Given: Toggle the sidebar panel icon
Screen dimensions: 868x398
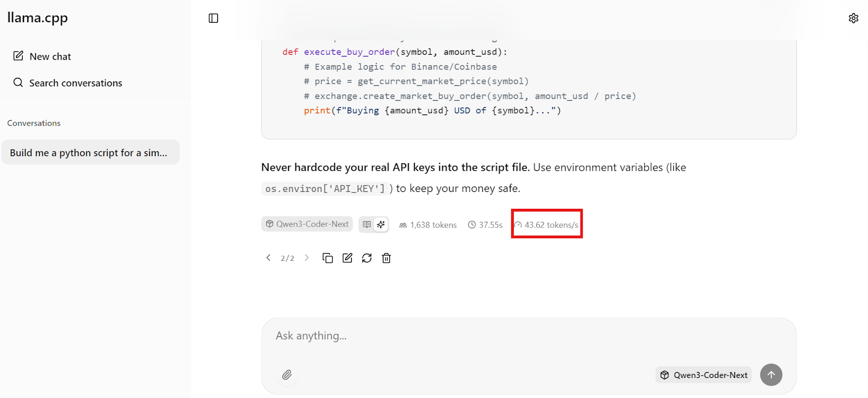Looking at the screenshot, I should 213,18.
